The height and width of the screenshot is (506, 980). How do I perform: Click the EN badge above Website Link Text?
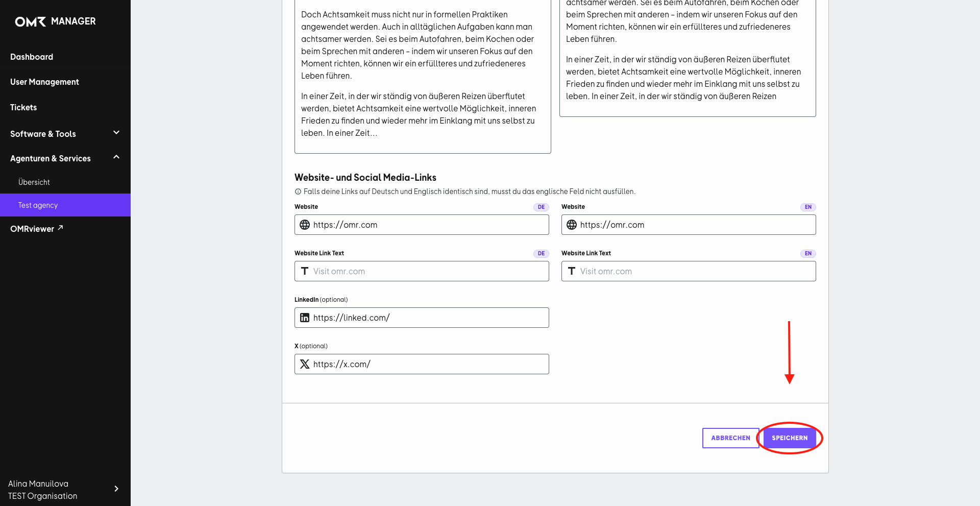(x=808, y=253)
